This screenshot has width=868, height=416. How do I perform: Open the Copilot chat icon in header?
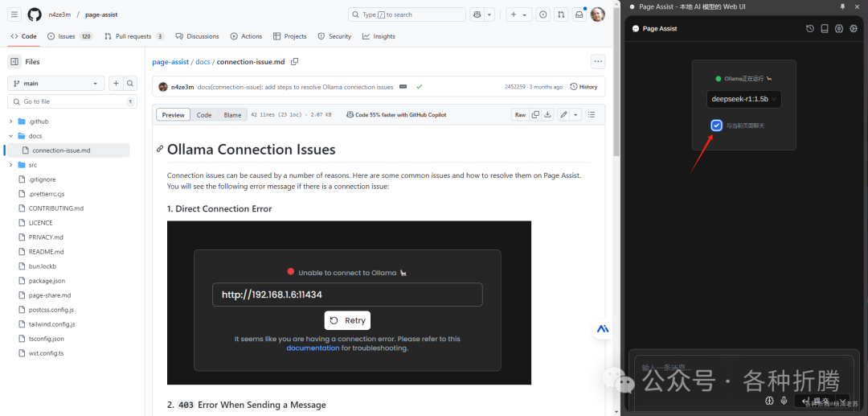coord(477,15)
